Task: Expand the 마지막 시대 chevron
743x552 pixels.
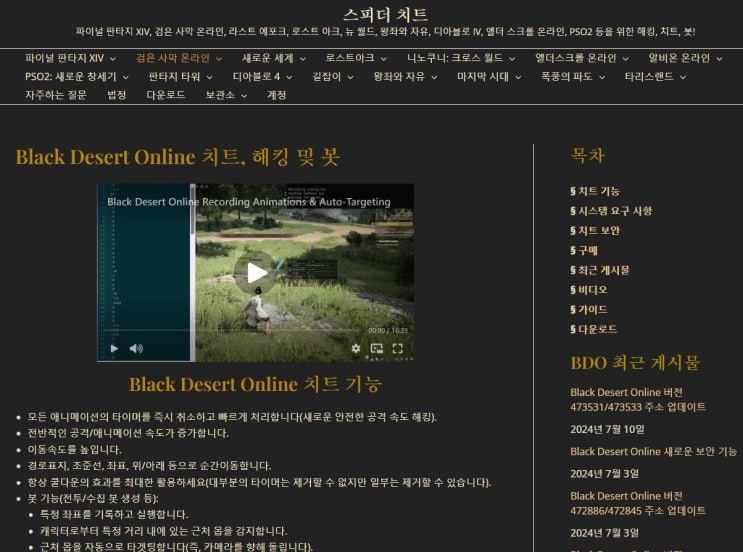Action: [x=518, y=77]
